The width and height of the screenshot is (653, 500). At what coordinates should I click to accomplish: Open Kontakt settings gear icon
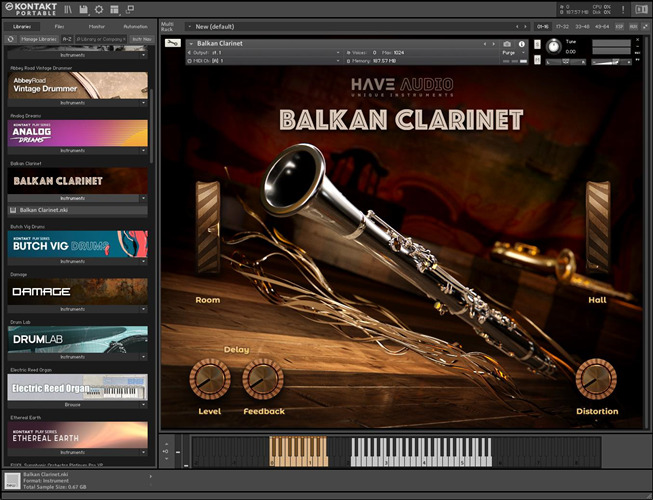(98, 9)
